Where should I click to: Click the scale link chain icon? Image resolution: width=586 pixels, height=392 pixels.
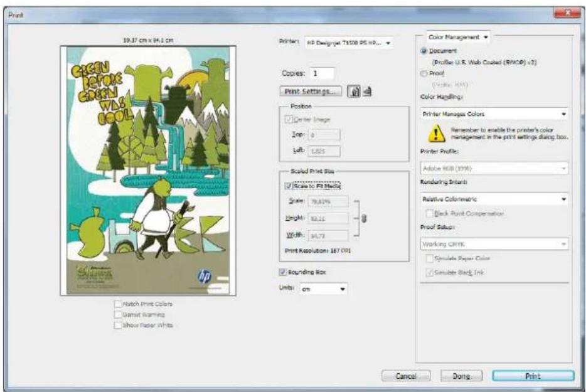(364, 218)
